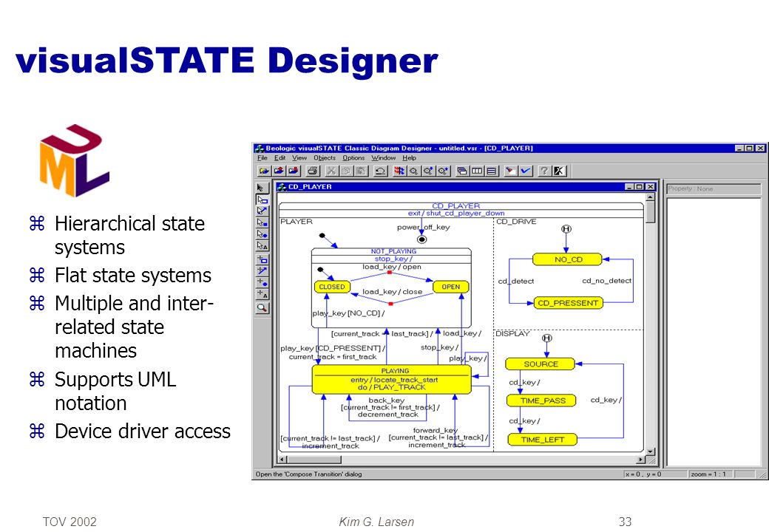Image resolution: width=769 pixels, height=532 pixels.
Task: Select the NO_CD state box
Action: 567,259
